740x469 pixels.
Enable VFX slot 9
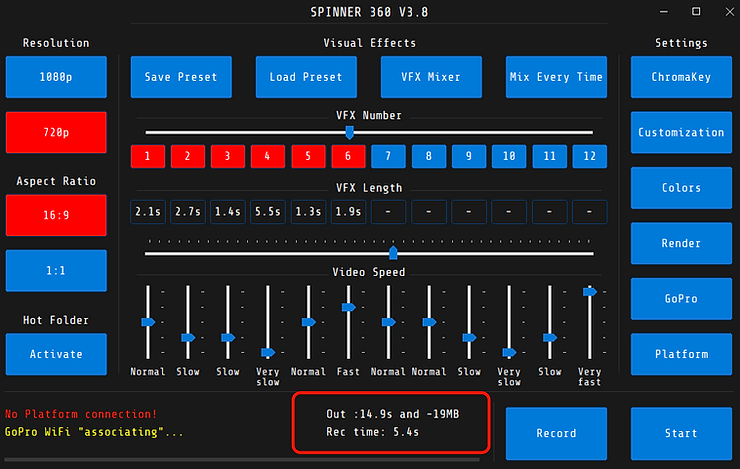click(x=469, y=156)
